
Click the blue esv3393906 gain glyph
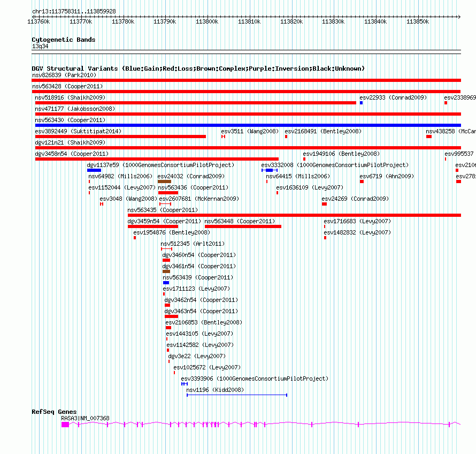pyautogui.click(x=185, y=384)
